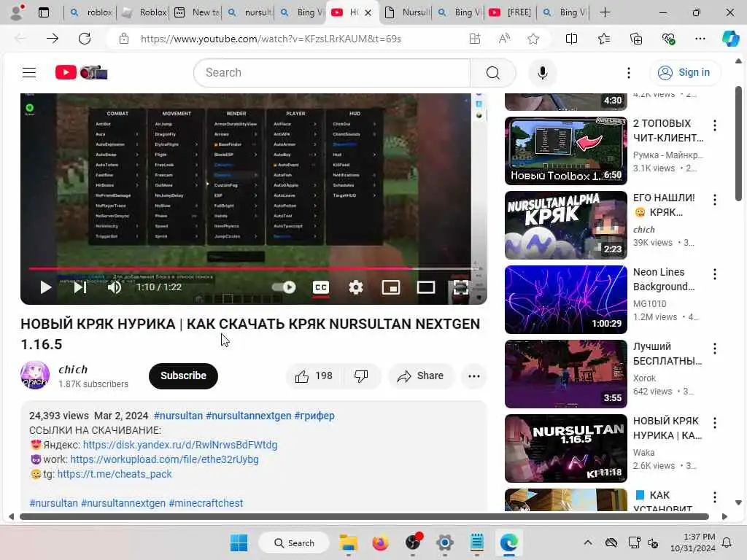Open Edge Settings and more menu
Image resolution: width=747 pixels, height=560 pixels.
700,39
